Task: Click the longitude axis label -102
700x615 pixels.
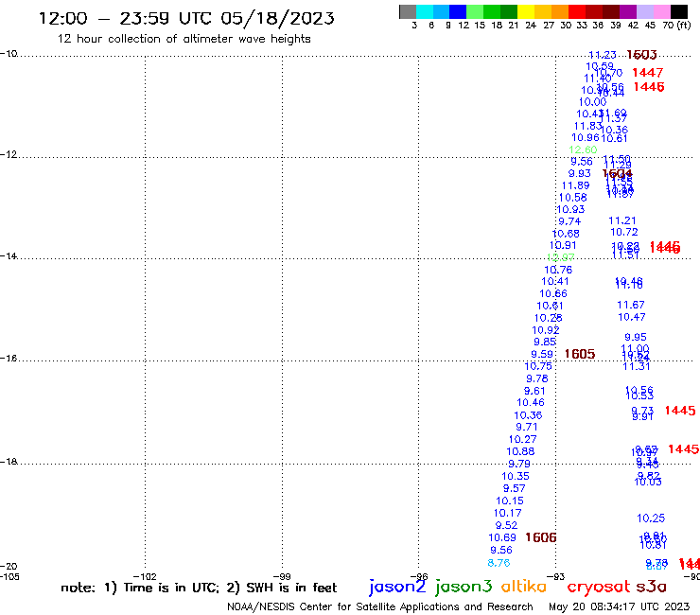Action: point(145,577)
